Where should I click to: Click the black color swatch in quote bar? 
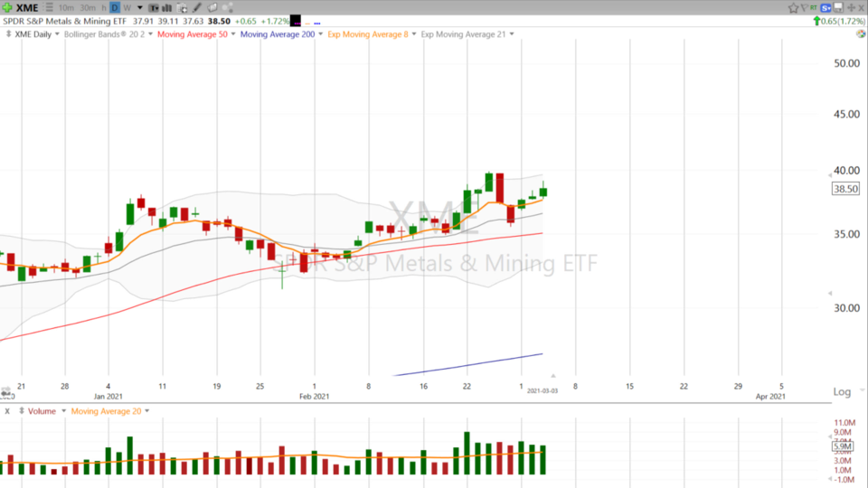[296, 21]
